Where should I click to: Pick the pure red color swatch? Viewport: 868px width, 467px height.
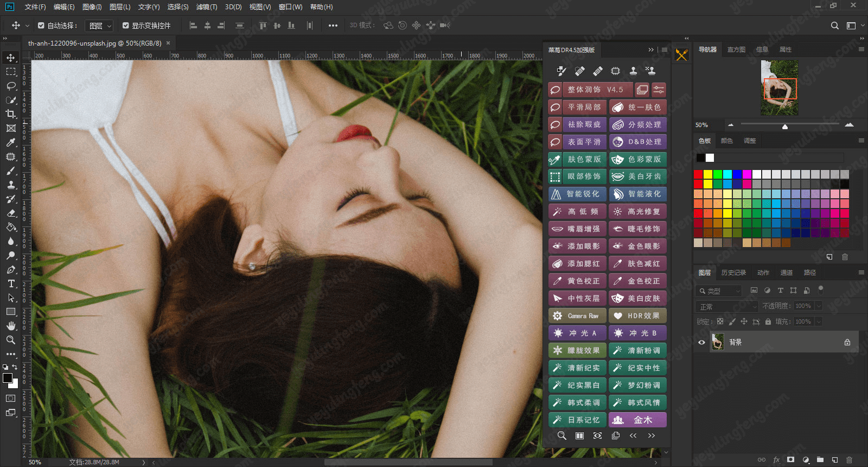(x=698, y=174)
